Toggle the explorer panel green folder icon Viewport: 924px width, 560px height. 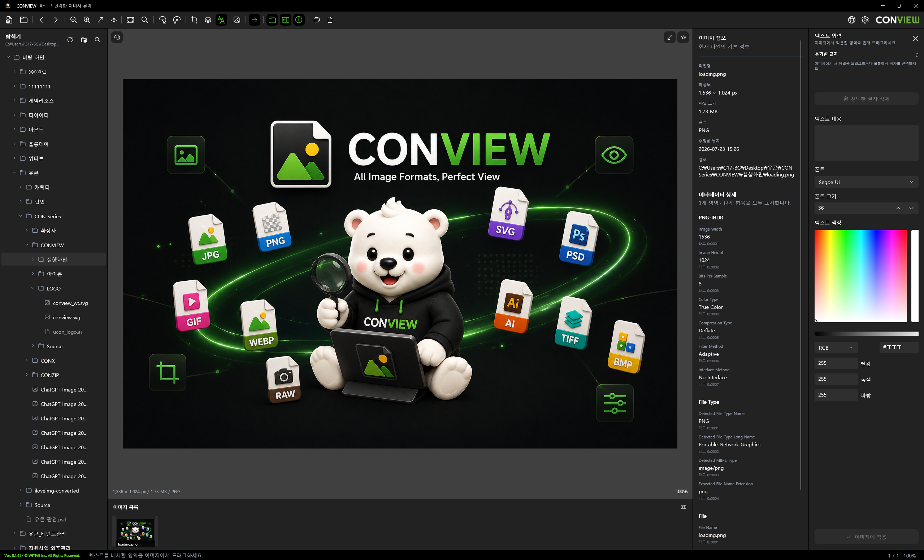[272, 20]
